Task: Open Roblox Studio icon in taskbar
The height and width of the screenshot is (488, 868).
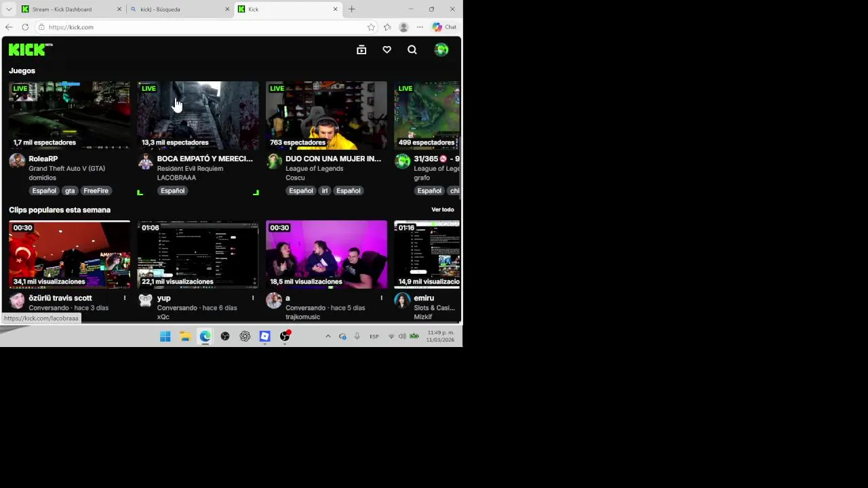Action: 265,336
